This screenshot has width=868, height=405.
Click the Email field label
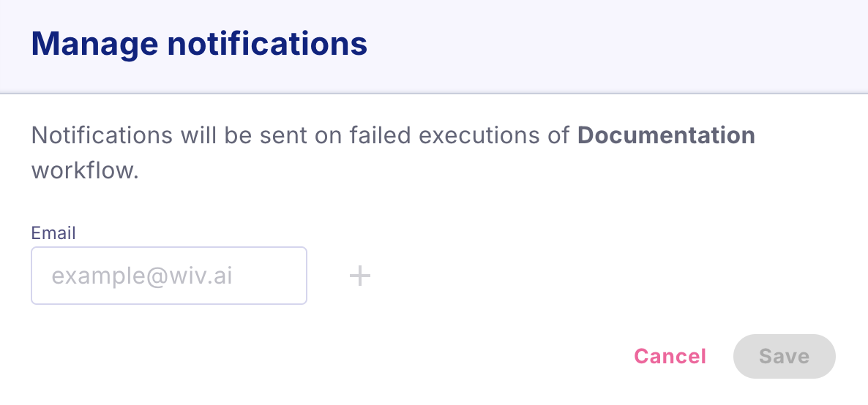click(53, 233)
